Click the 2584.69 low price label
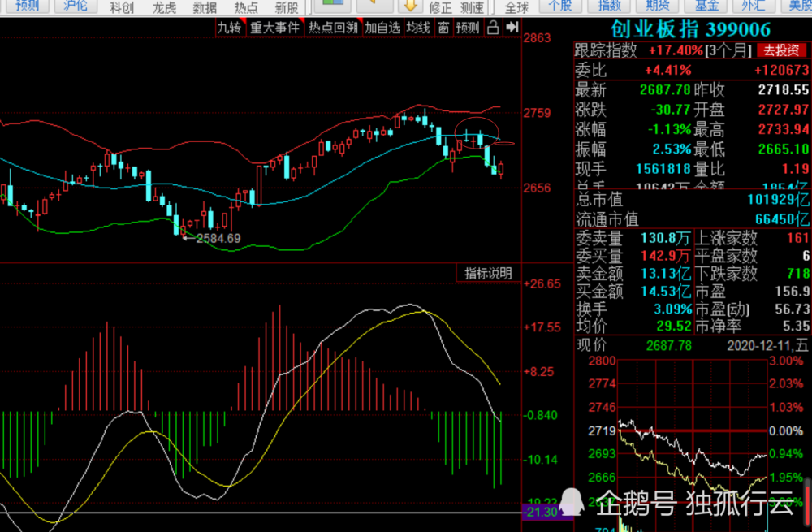The width and height of the screenshot is (812, 532). point(218,238)
